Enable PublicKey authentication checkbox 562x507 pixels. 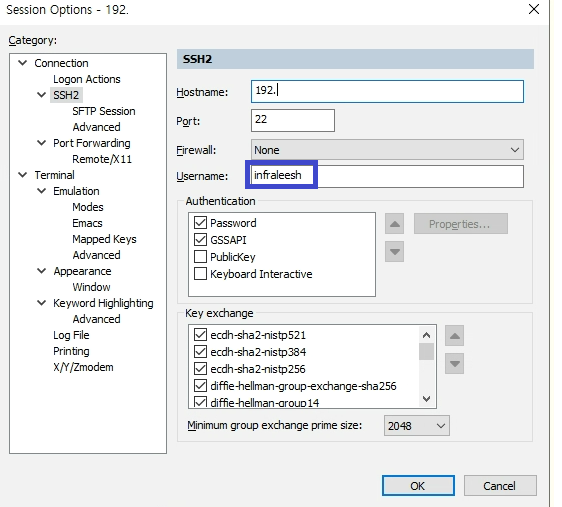[200, 257]
